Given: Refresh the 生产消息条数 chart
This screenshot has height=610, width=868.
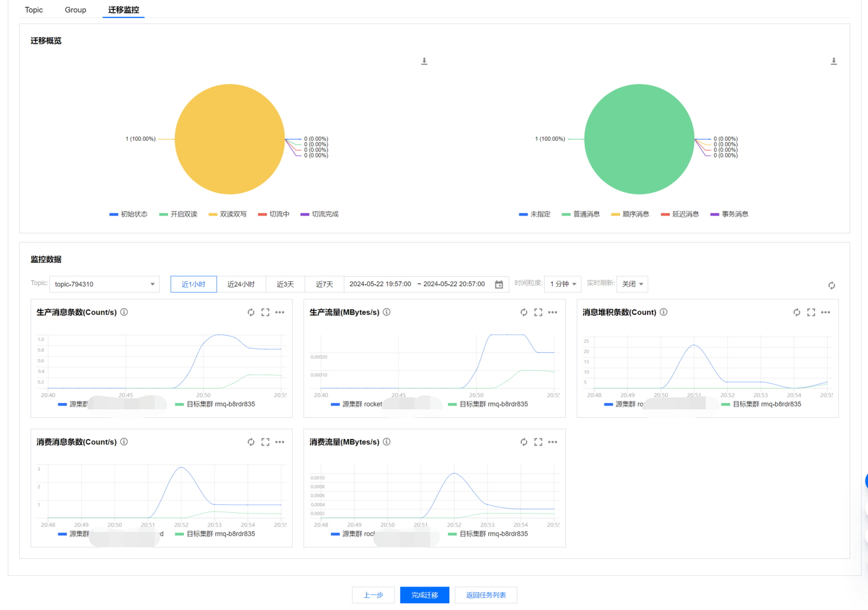Looking at the screenshot, I should click(251, 312).
